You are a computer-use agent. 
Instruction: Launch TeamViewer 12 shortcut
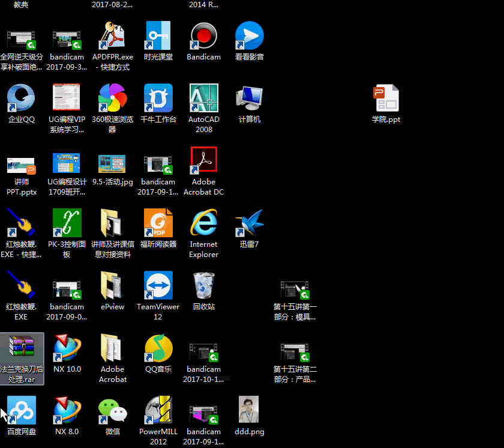[158, 296]
